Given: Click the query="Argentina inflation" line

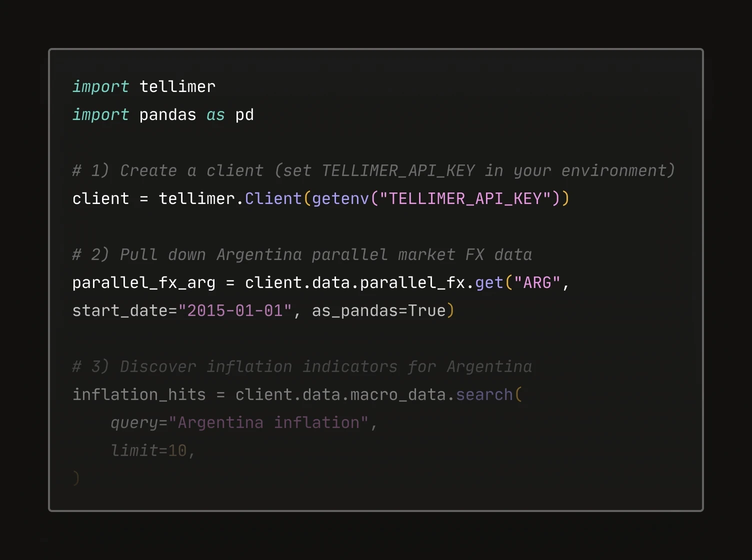Looking at the screenshot, I should [244, 422].
